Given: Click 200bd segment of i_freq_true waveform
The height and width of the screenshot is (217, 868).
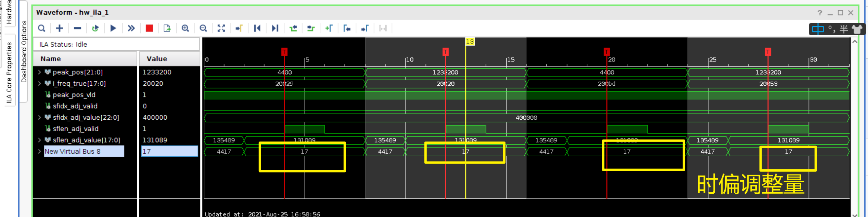Looking at the screenshot, I should coord(607,84).
